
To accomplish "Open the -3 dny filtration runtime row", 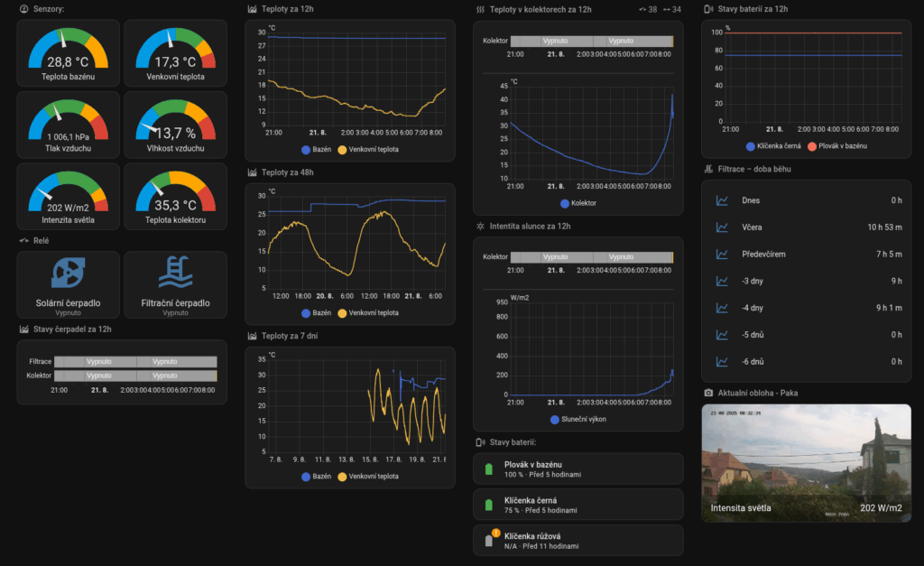I will point(808,281).
